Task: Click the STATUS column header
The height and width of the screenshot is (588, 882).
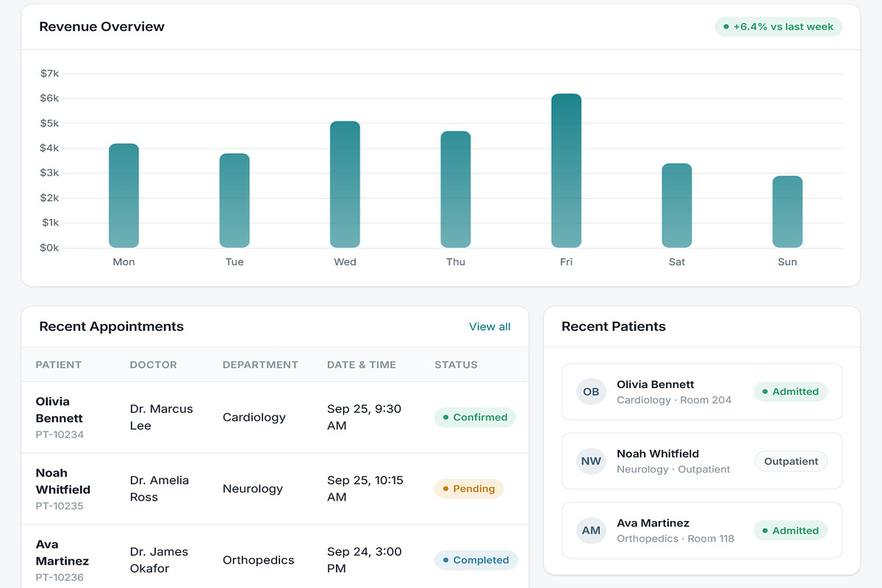Action: (456, 365)
